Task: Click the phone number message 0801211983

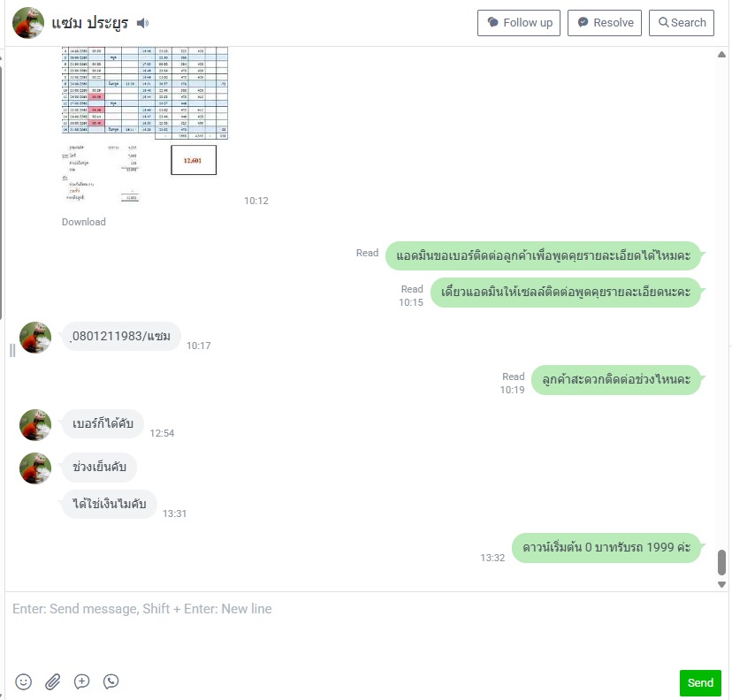Action: [x=121, y=336]
